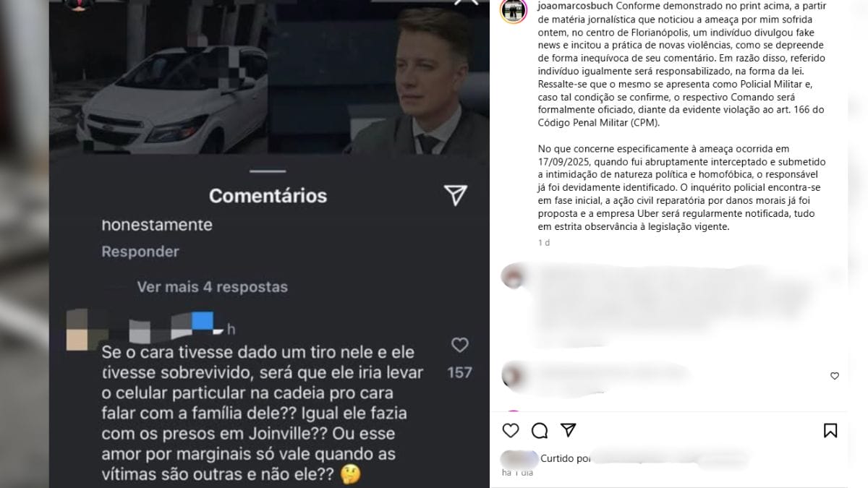
Task: Select the Comentários heading
Action: pyautogui.click(x=268, y=196)
